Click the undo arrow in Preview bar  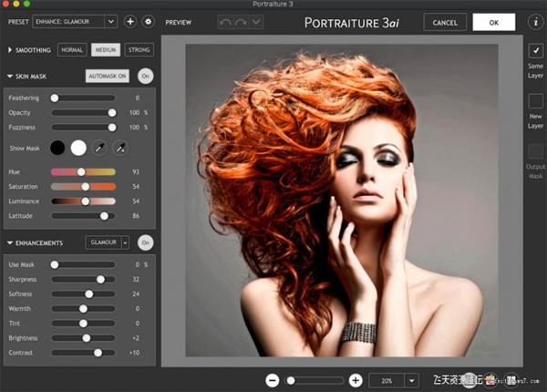pyautogui.click(x=225, y=21)
